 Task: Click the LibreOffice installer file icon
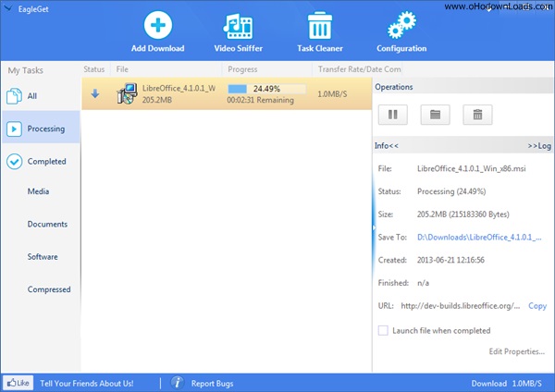(127, 93)
